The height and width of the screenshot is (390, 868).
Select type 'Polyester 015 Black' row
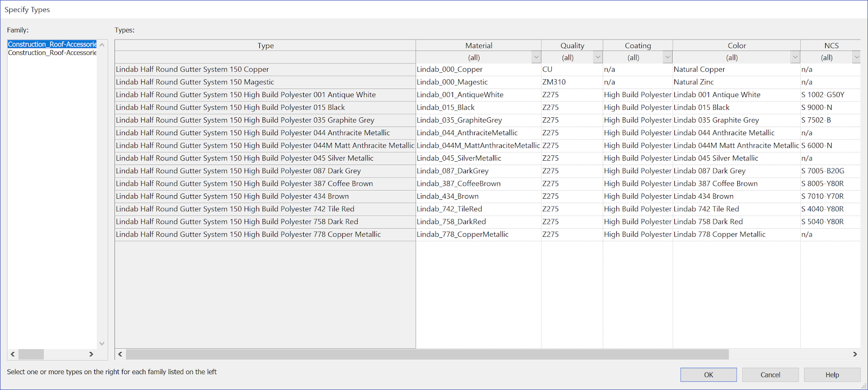[x=265, y=108]
